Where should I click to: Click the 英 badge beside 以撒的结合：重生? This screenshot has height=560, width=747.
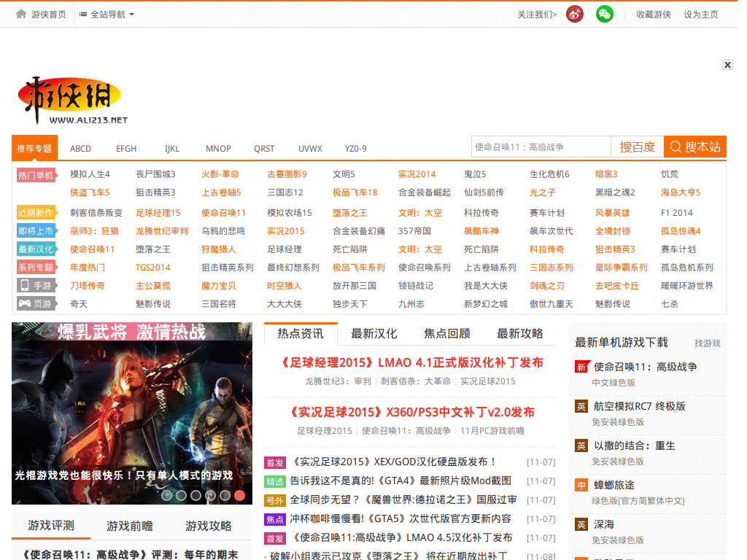[581, 446]
